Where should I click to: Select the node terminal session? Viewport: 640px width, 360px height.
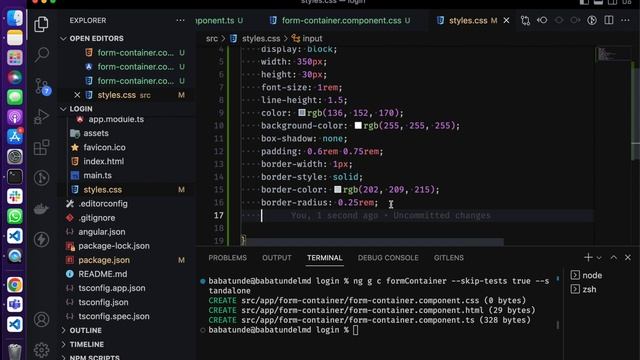pos(587,276)
